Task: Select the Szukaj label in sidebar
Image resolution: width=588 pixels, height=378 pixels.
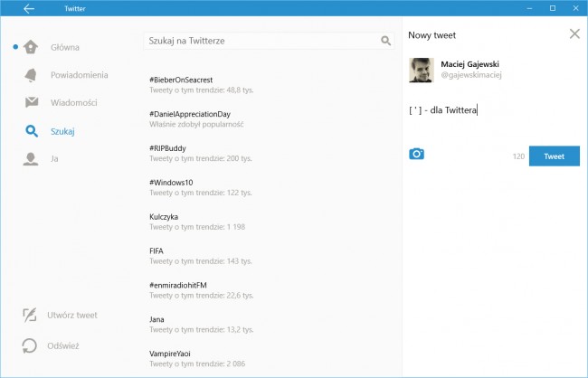Action: (62, 131)
